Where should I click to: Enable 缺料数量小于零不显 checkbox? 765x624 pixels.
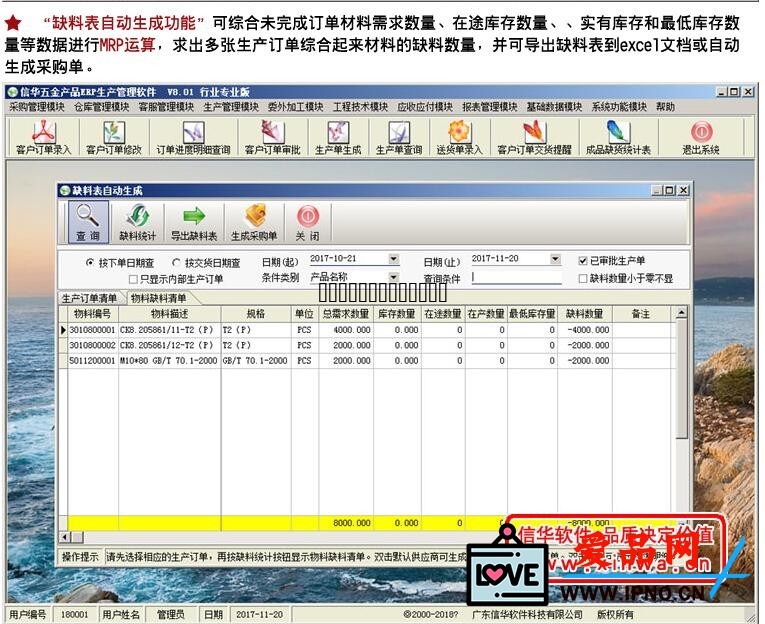point(583,279)
